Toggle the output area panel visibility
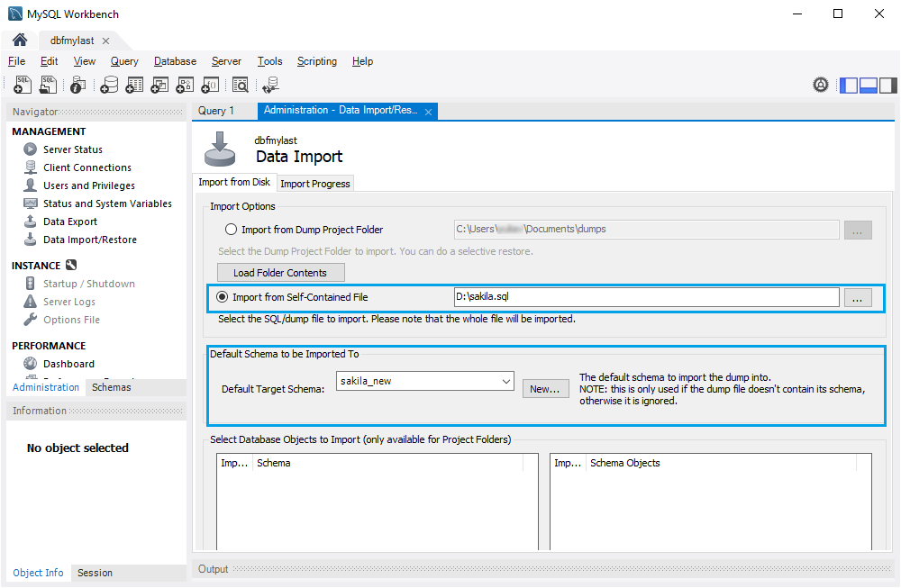The width and height of the screenshot is (901, 588). (868, 84)
